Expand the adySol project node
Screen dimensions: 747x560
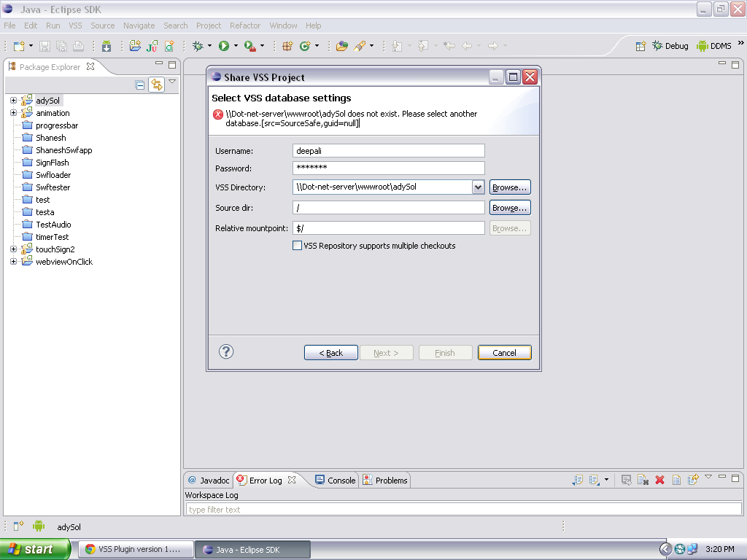[13, 101]
